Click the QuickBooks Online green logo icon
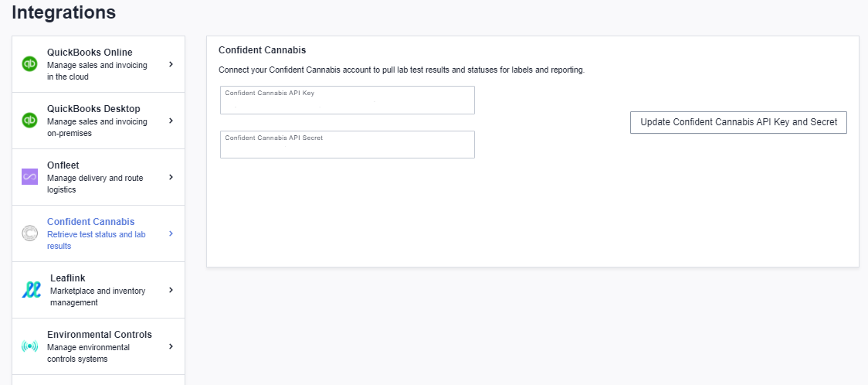 click(29, 64)
